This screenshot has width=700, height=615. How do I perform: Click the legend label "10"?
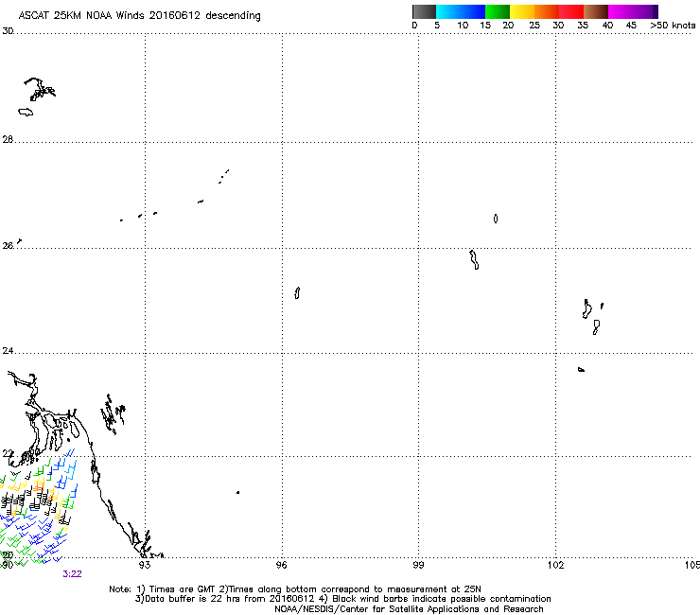click(x=463, y=26)
